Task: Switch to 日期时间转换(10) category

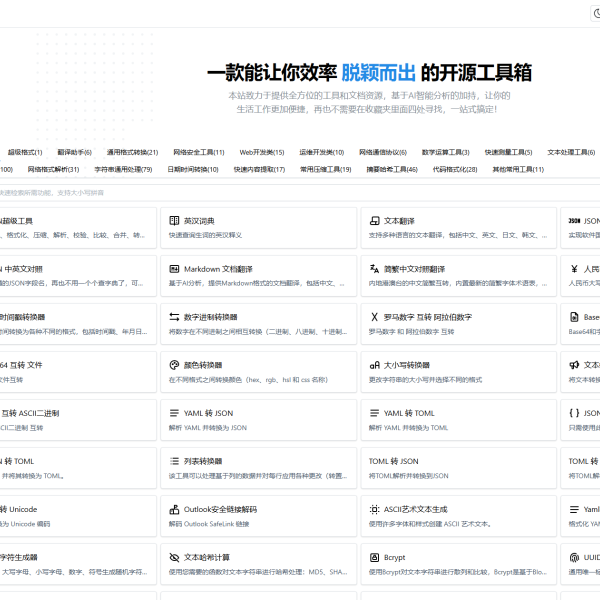Action: pos(193,169)
